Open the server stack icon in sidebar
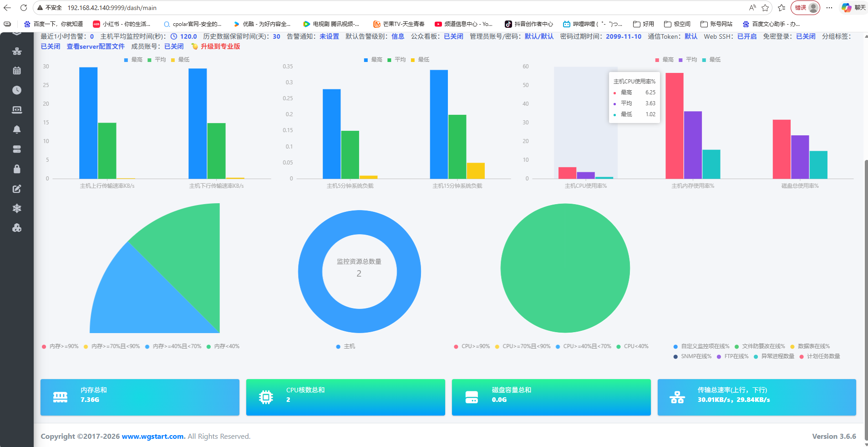The height and width of the screenshot is (447, 868). [17, 149]
